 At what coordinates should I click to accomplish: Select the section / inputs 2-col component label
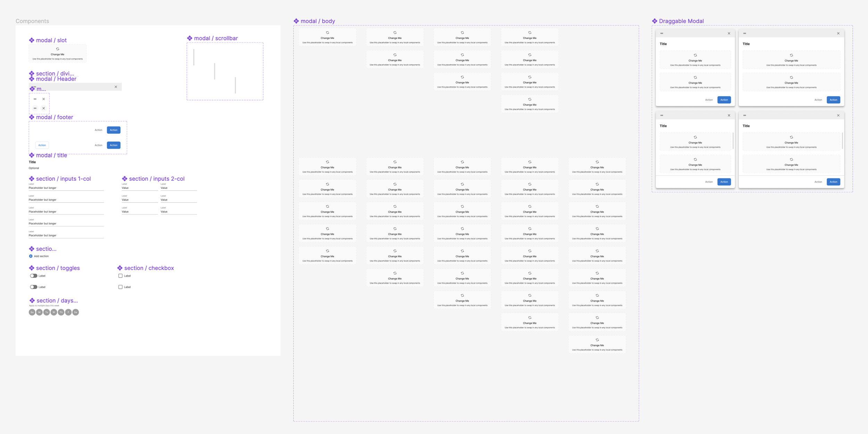(157, 179)
